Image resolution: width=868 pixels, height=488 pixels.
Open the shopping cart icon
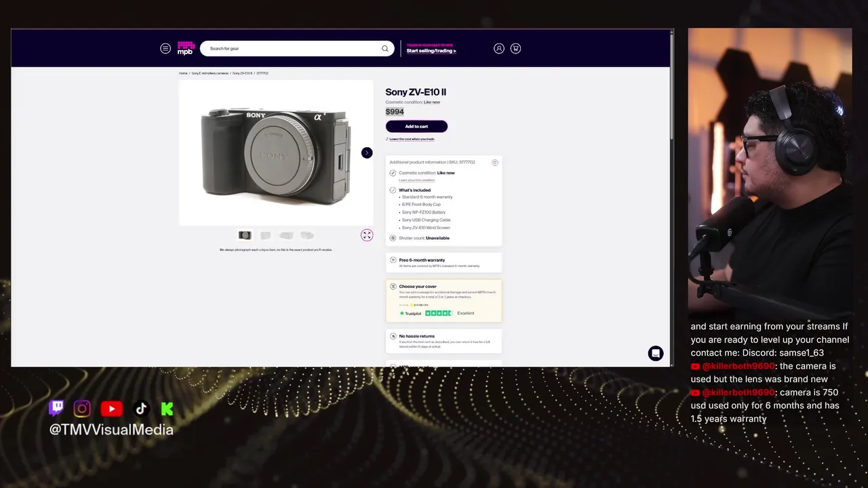pyautogui.click(x=515, y=48)
